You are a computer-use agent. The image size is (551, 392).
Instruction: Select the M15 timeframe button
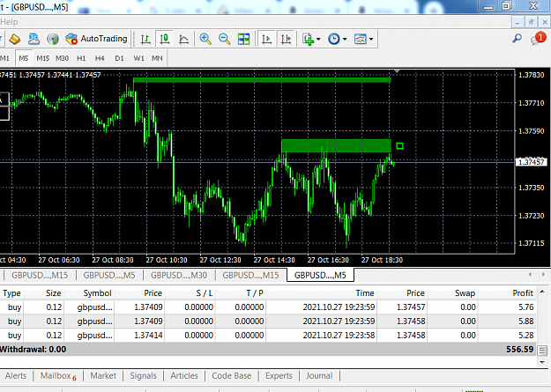[43, 58]
